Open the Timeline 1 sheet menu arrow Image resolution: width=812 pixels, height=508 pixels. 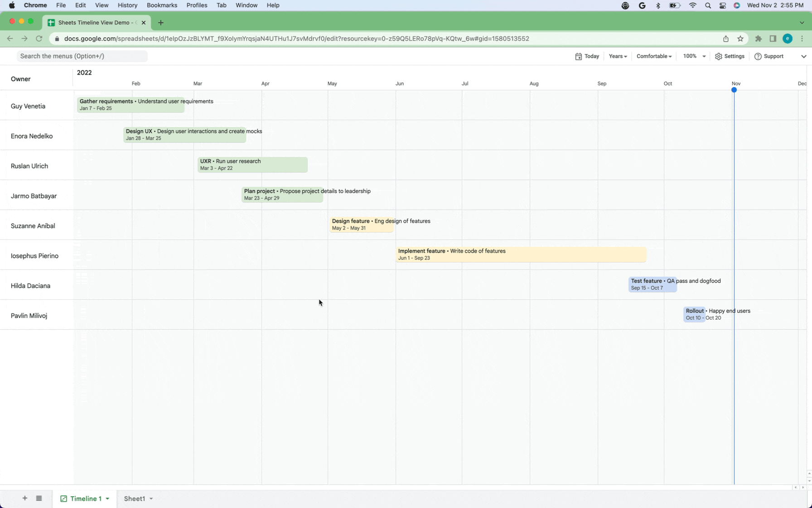coord(107,498)
